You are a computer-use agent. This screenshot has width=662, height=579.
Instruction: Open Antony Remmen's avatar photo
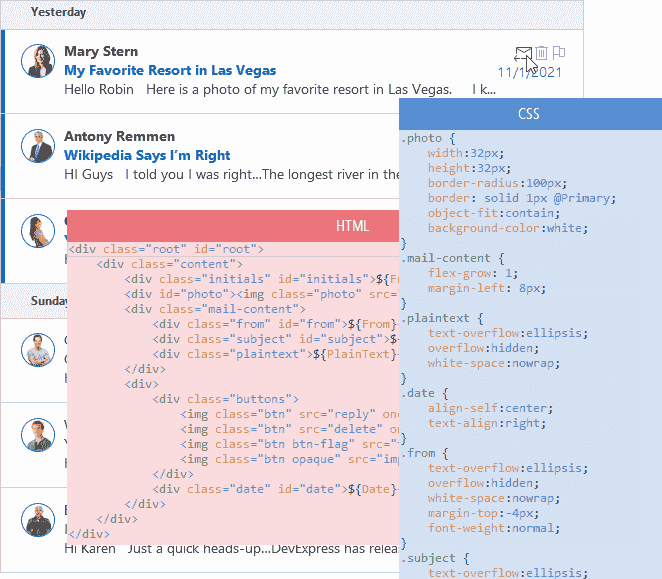[x=38, y=146]
